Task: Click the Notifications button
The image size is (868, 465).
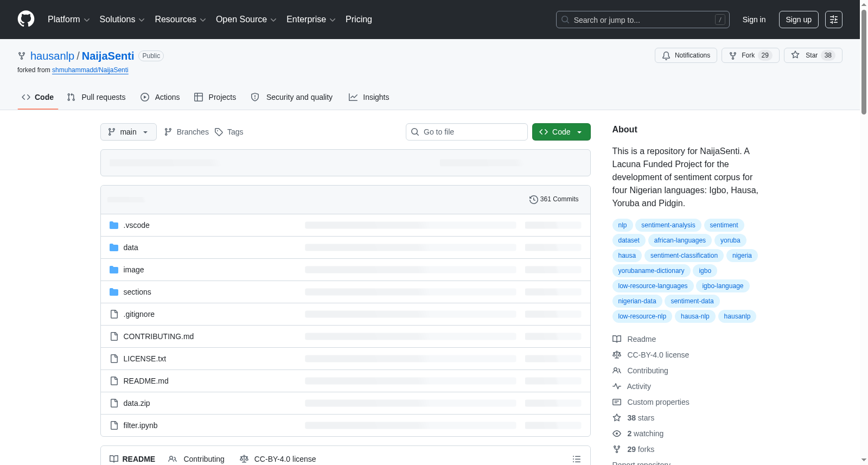Action: click(686, 55)
